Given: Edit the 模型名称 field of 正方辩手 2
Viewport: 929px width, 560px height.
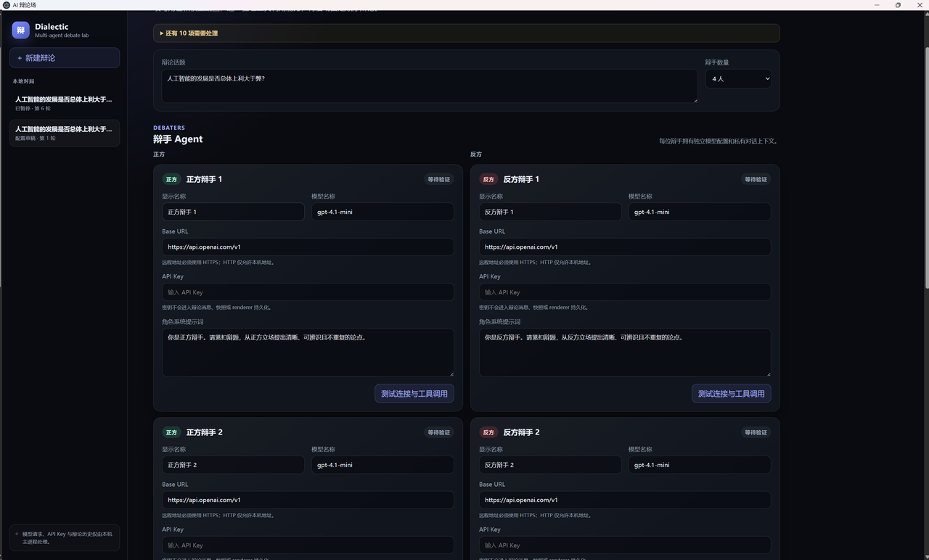Looking at the screenshot, I should click(382, 465).
